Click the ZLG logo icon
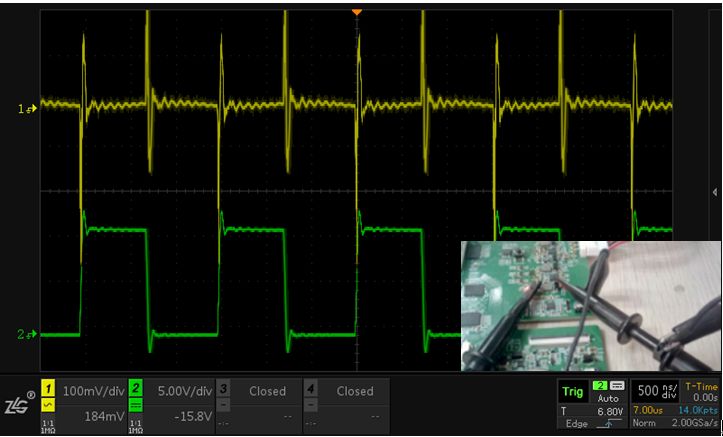Image resolution: width=723 pixels, height=437 pixels. [19, 404]
